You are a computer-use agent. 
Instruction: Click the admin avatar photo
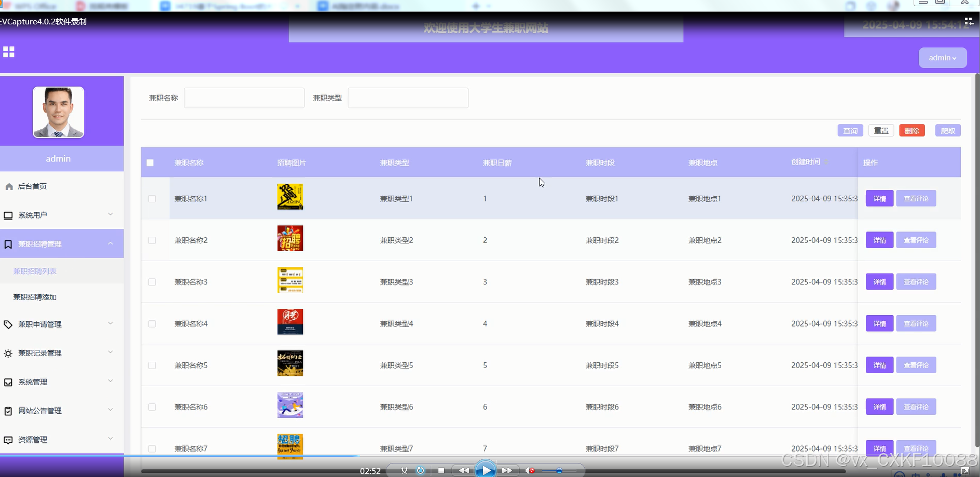click(59, 112)
